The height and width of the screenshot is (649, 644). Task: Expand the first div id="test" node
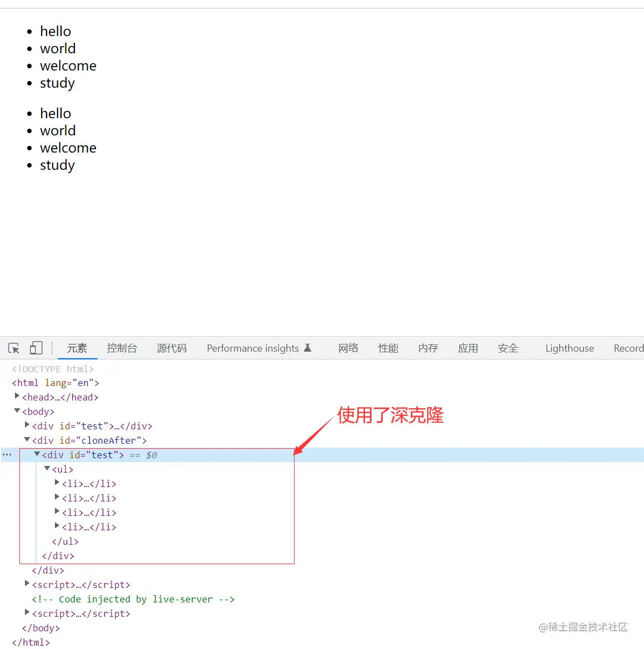click(x=27, y=425)
